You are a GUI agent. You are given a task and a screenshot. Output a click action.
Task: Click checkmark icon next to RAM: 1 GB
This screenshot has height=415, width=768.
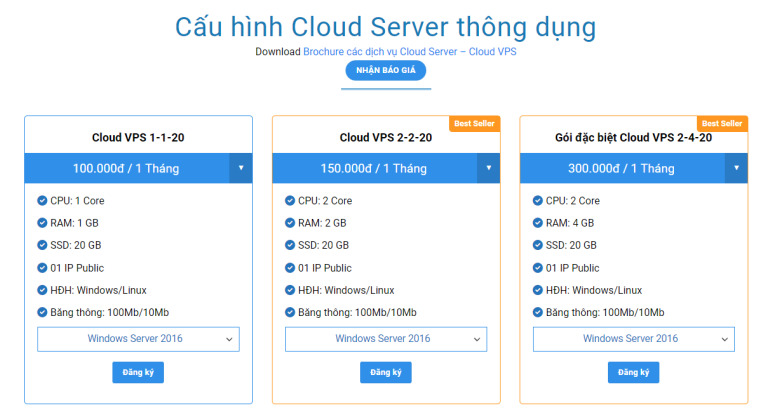tap(42, 223)
